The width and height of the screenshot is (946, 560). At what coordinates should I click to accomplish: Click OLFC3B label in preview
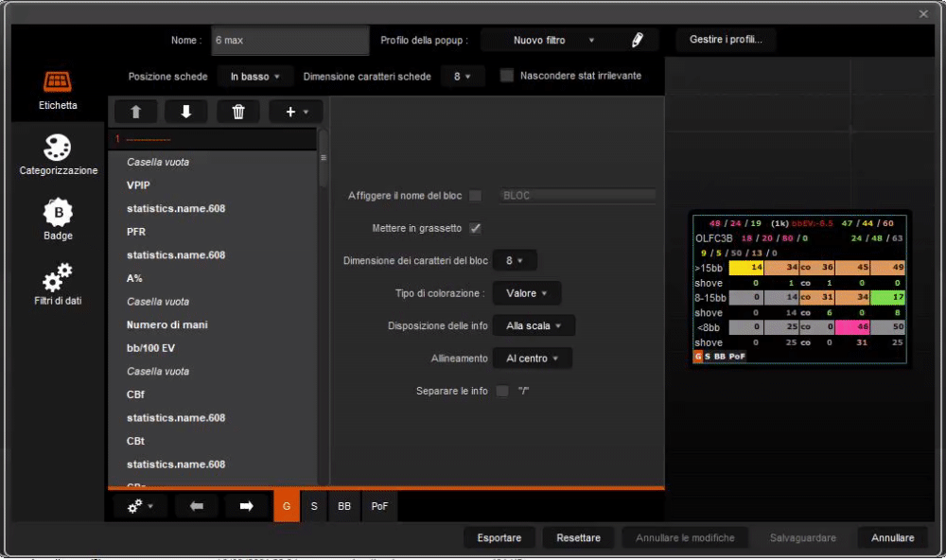coord(713,238)
